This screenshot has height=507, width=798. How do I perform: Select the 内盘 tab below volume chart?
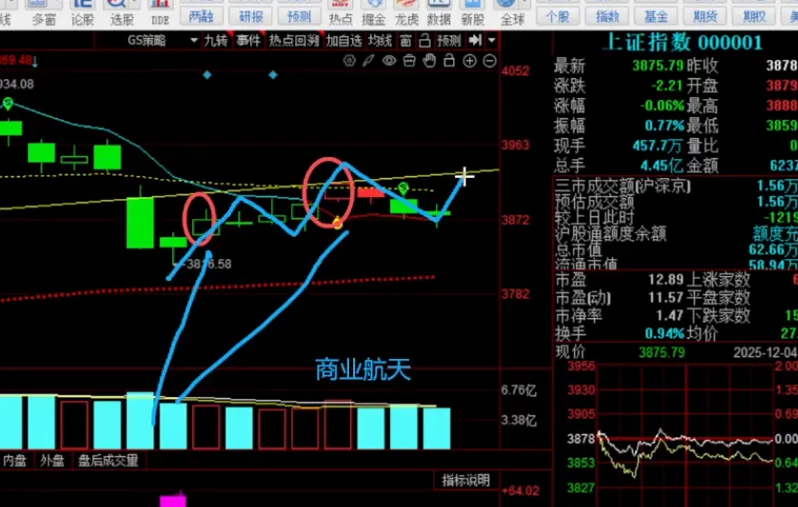(x=14, y=460)
